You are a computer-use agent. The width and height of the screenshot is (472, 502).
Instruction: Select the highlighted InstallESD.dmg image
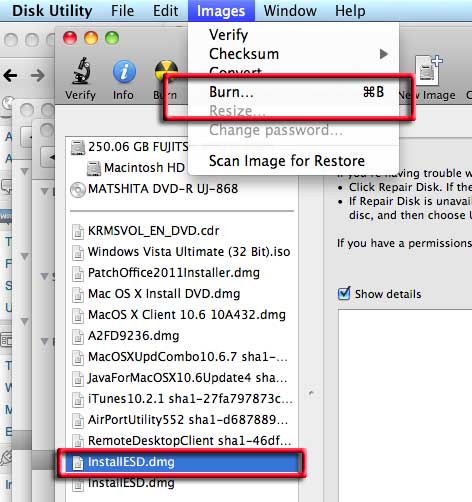182,462
